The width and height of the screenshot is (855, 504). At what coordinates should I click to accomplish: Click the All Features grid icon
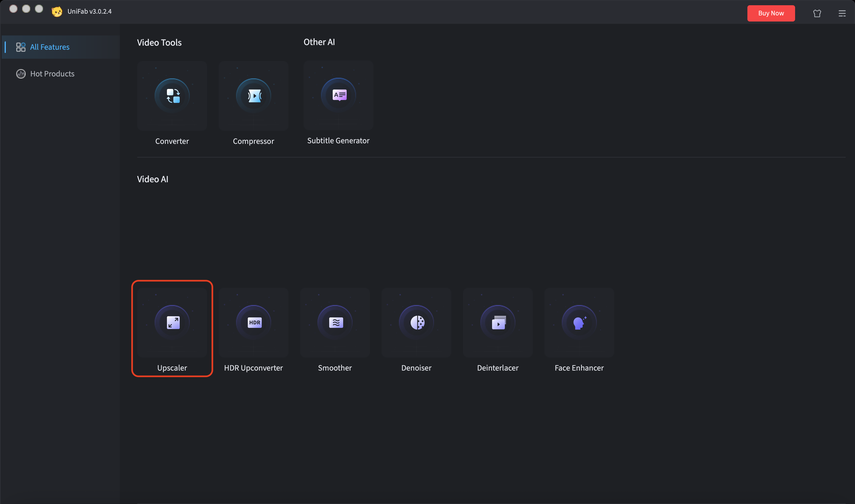coord(21,47)
